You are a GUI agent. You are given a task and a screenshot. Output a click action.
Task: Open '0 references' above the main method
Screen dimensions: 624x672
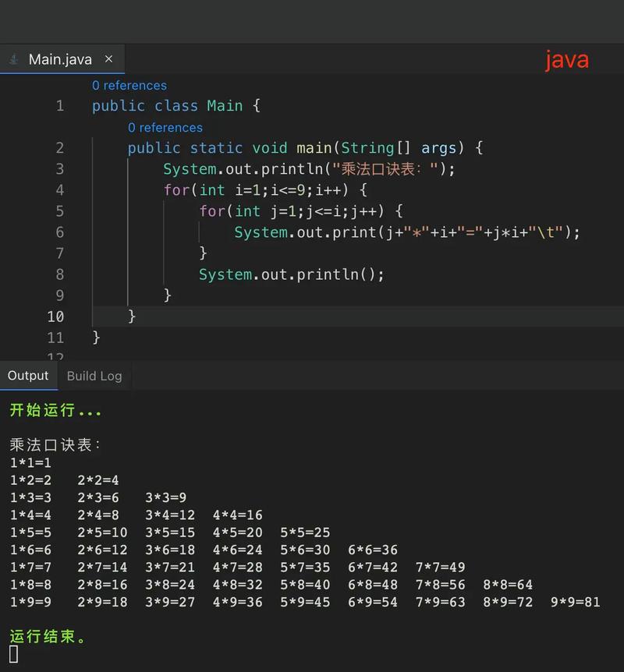coord(165,127)
